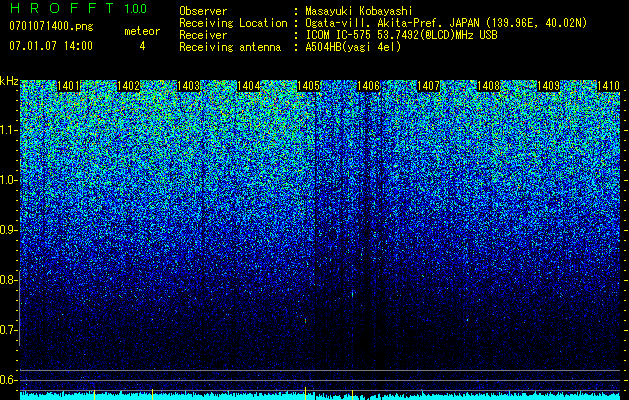This screenshot has height=400, width=629.
Task: Click the 'Observer' field label
Action: (x=203, y=11)
